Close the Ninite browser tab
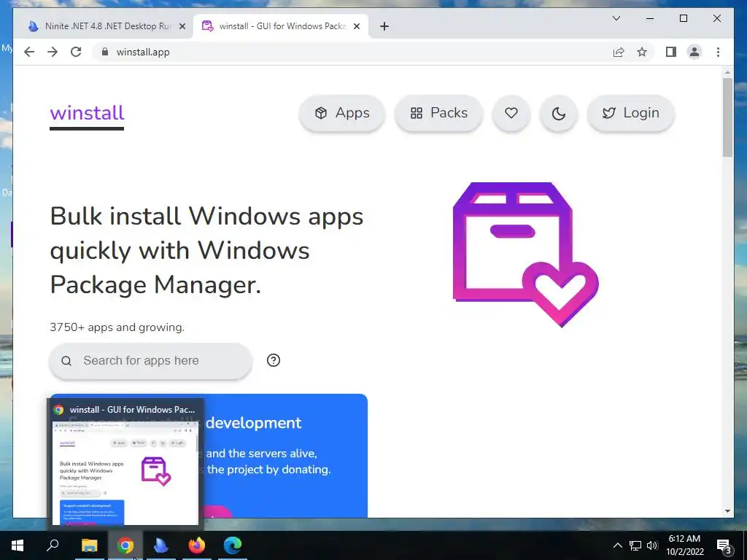 pos(182,27)
